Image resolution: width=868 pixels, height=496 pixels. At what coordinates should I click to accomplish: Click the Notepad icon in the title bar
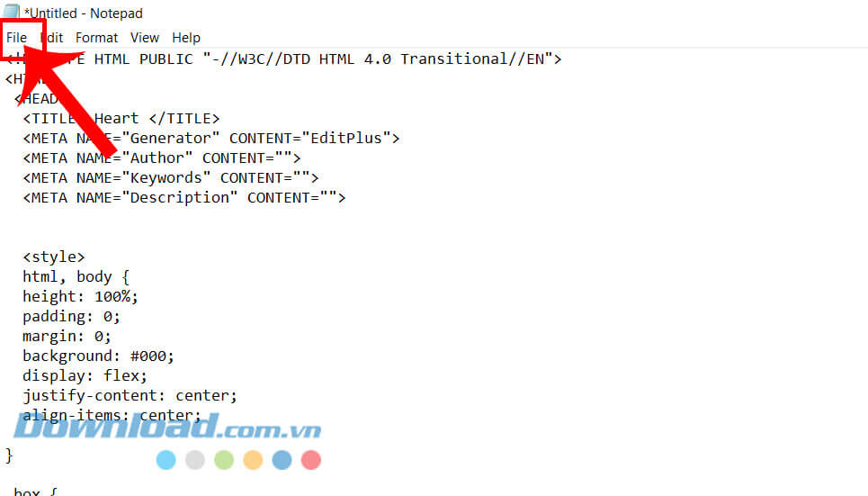(12, 13)
